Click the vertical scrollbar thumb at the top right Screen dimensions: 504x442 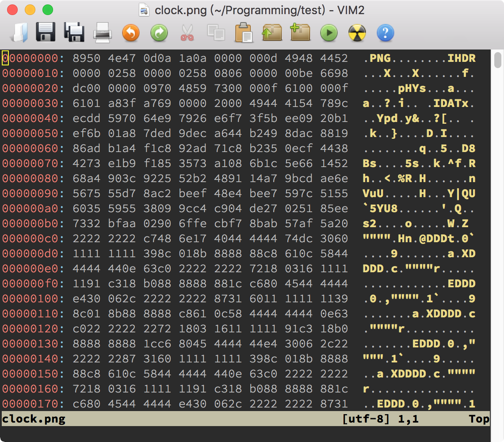coord(498,60)
